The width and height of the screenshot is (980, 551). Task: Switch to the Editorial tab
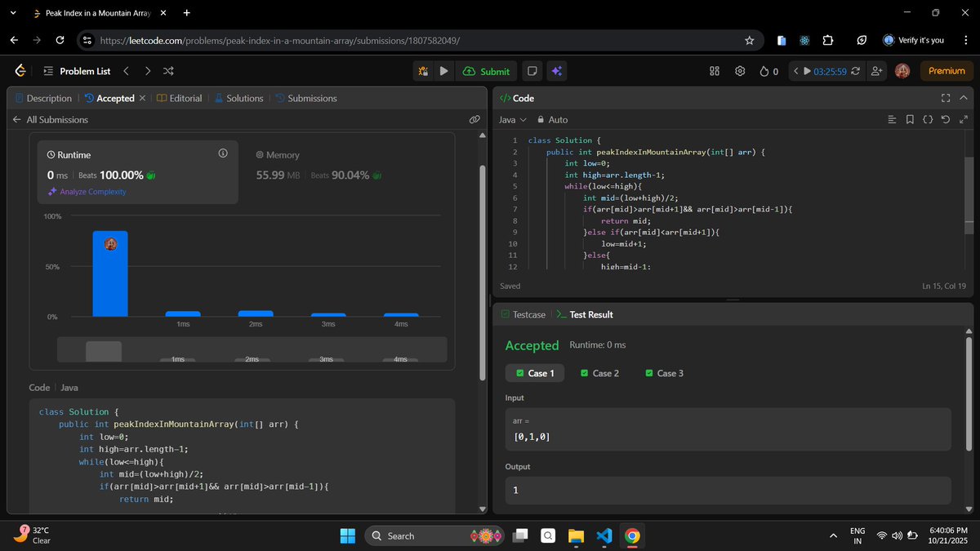pos(179,98)
